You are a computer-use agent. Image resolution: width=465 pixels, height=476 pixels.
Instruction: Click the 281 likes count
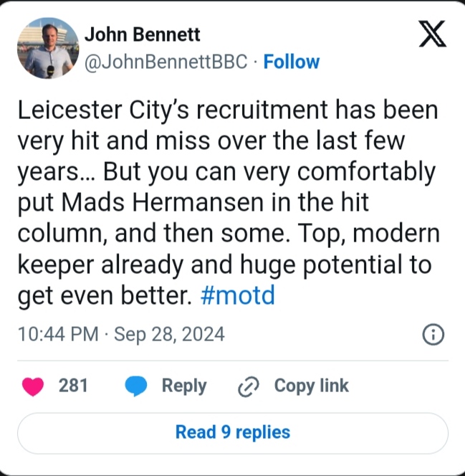tap(73, 386)
